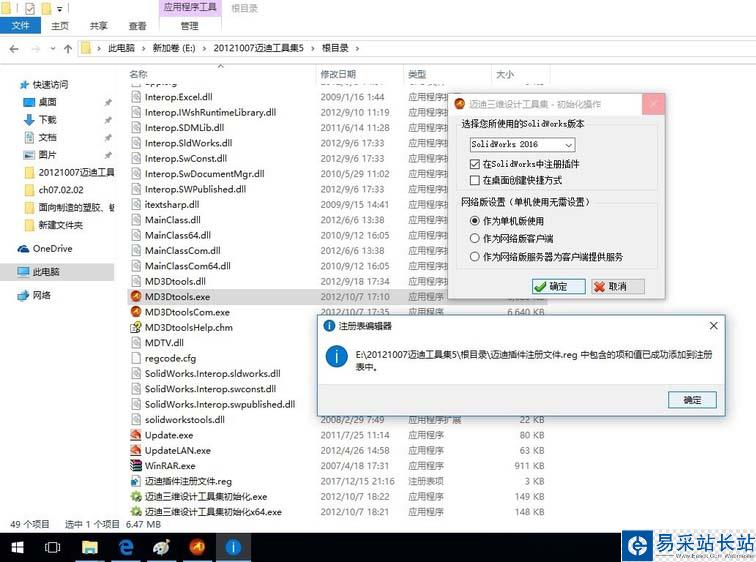Image resolution: width=756 pixels, height=562 pixels.
Task: Select 下载 folder in quick access
Action: point(47,120)
